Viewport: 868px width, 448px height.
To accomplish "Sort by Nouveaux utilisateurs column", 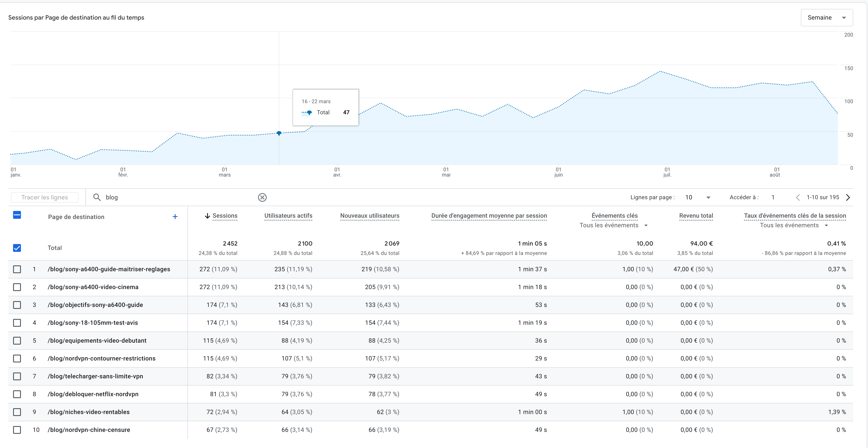I will 370,216.
